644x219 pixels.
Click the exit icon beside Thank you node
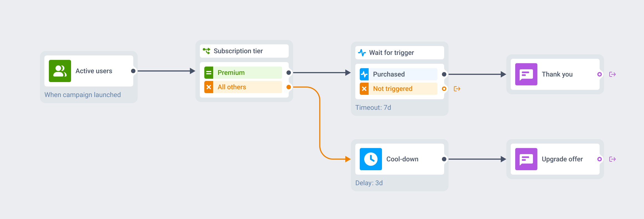click(612, 74)
